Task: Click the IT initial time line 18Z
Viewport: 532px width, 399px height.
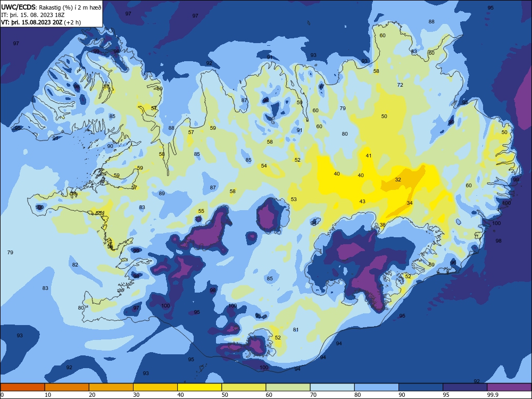Action: pos(32,15)
